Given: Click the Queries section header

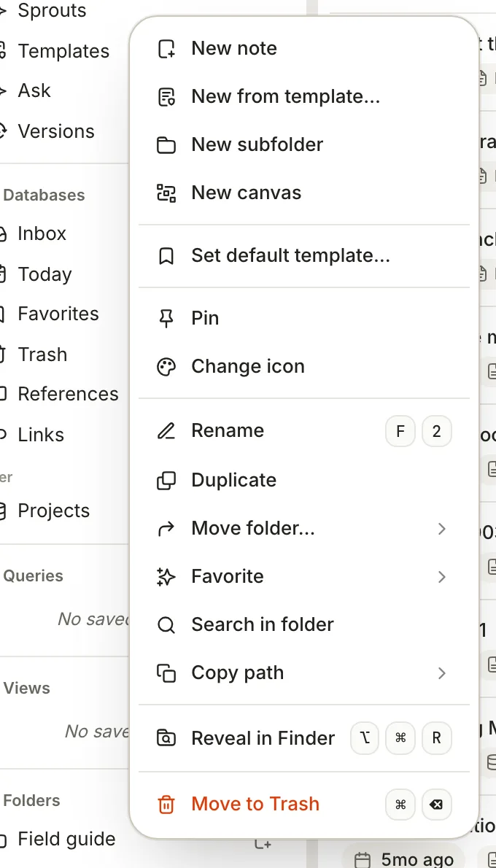Looking at the screenshot, I should click(34, 576).
